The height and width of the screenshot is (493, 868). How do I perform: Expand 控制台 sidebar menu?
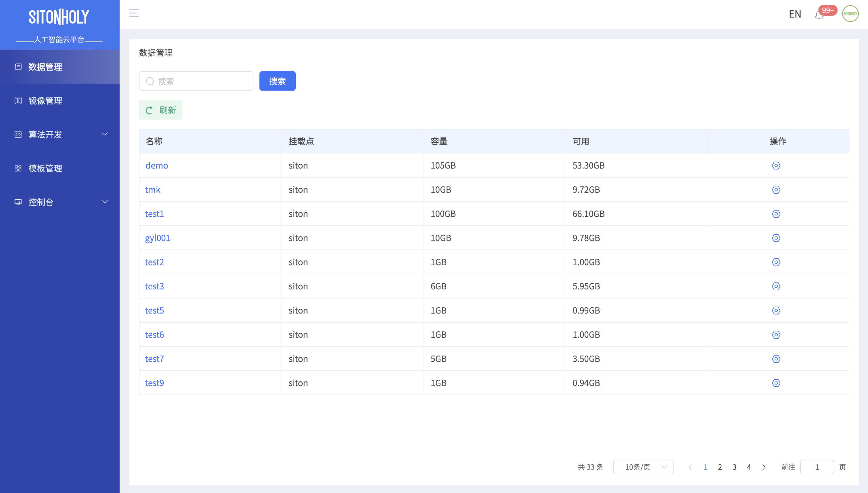pos(59,202)
